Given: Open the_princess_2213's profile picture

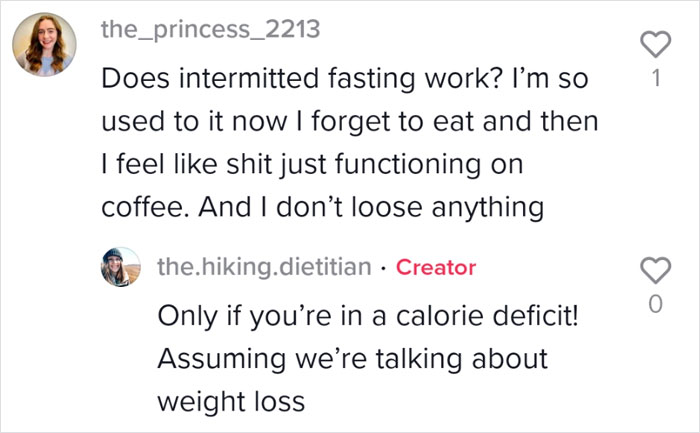Looking at the screenshot, I should [41, 44].
